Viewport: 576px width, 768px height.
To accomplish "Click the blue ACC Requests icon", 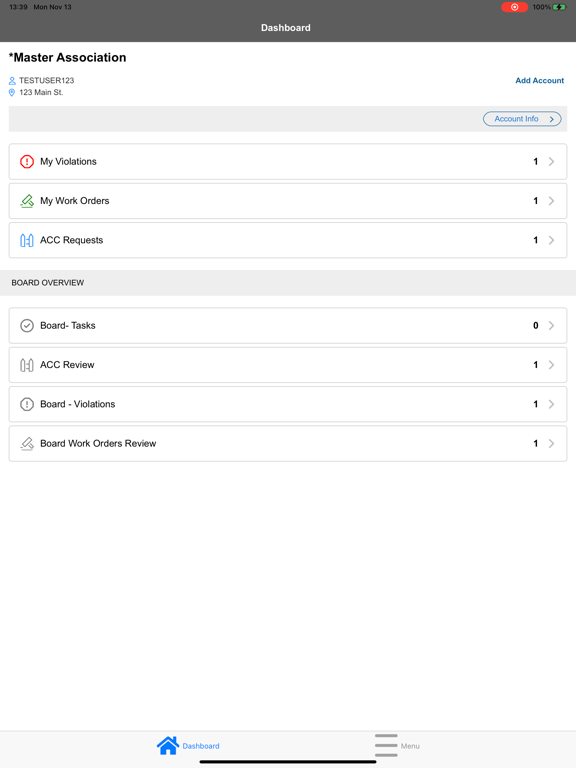I will [x=27, y=240].
